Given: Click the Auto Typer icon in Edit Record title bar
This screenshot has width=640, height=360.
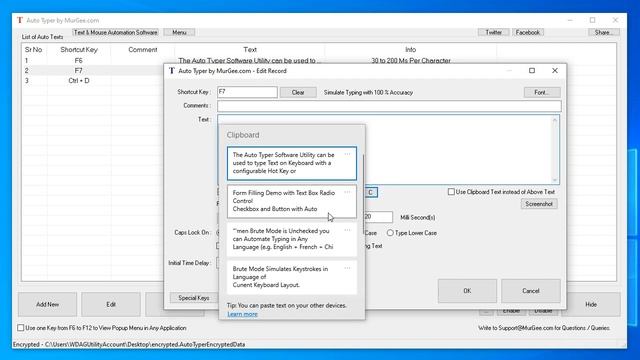Looking at the screenshot, I should click(x=172, y=71).
